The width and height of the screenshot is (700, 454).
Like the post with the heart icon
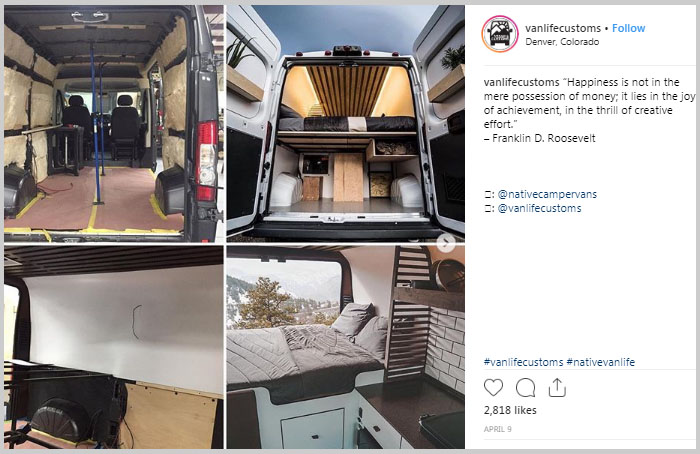(493, 387)
